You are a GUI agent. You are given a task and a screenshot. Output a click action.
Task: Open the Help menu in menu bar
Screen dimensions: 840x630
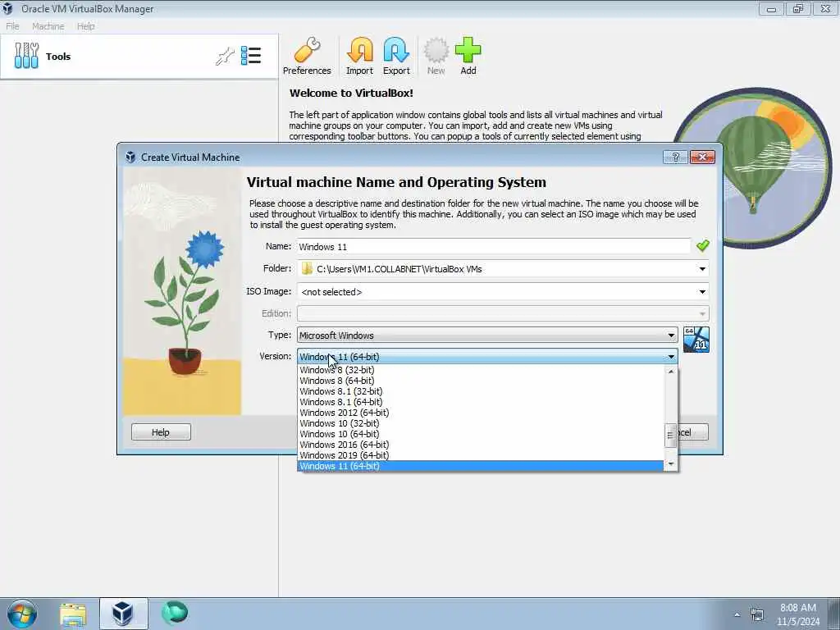click(x=85, y=26)
